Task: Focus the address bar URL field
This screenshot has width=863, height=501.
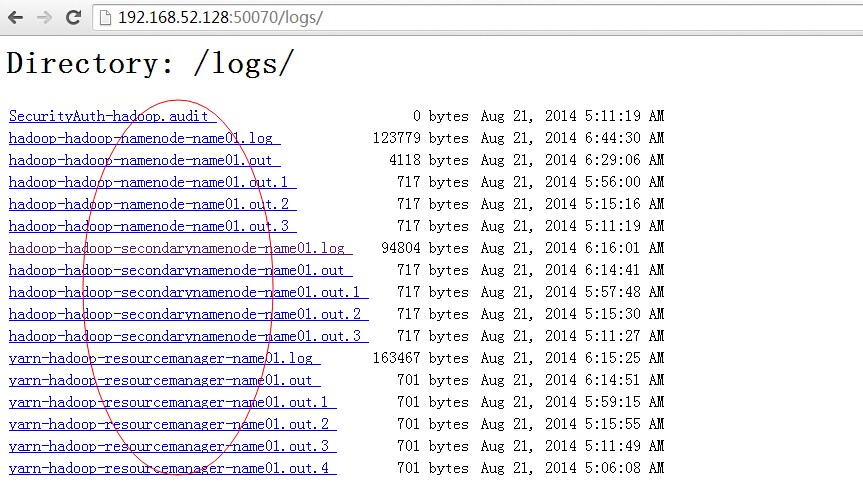Action: click(400, 18)
